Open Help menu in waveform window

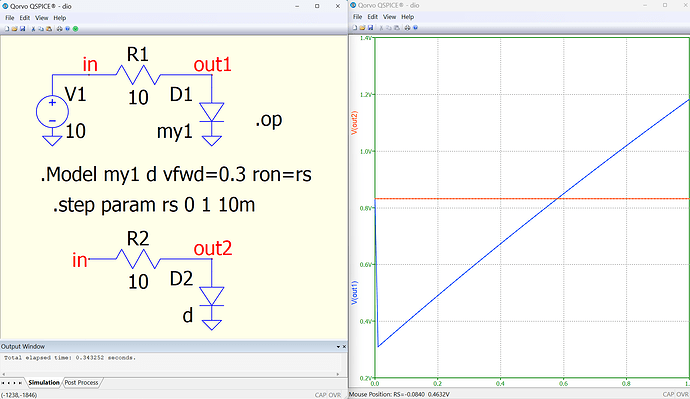(408, 17)
